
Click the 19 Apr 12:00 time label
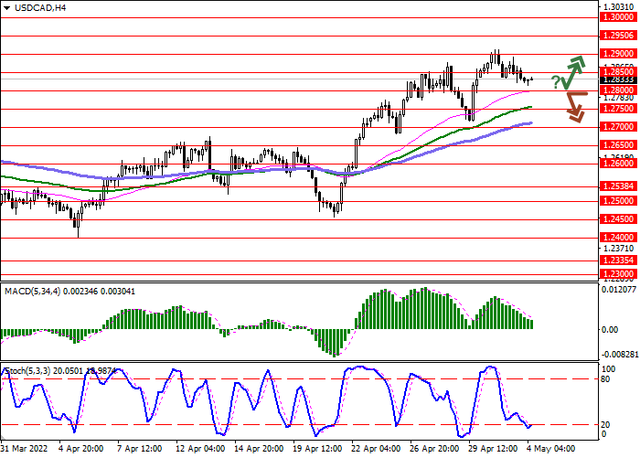point(317,449)
